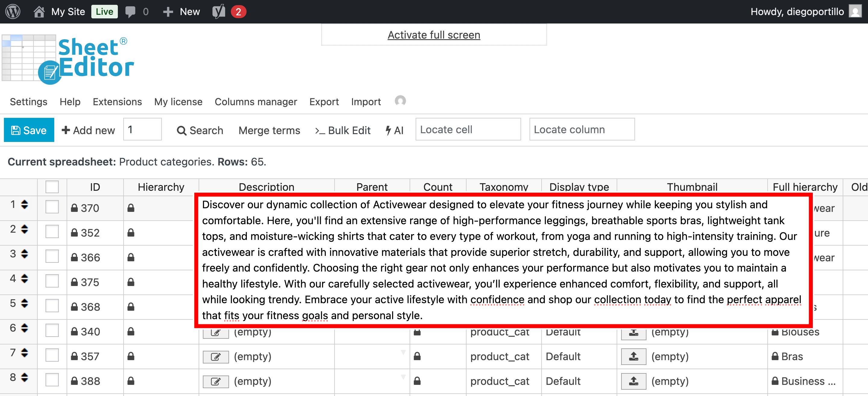Open the description editor pencil icon for ID 340
Screen dimensions: 868x396
[x=216, y=332]
